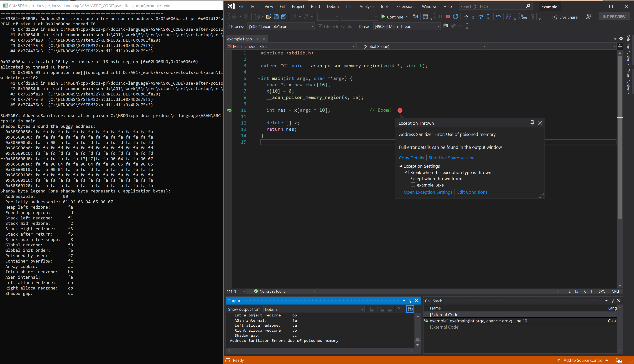The height and width of the screenshot is (364, 634).
Task: Click the Debug menu in menu bar
Action: click(333, 6)
